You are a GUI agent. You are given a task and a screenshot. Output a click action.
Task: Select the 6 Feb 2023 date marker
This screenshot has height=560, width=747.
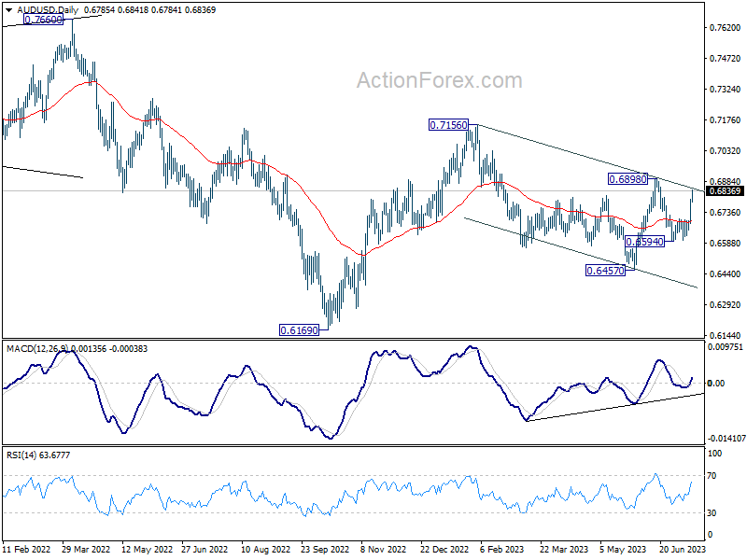pyautogui.click(x=502, y=549)
